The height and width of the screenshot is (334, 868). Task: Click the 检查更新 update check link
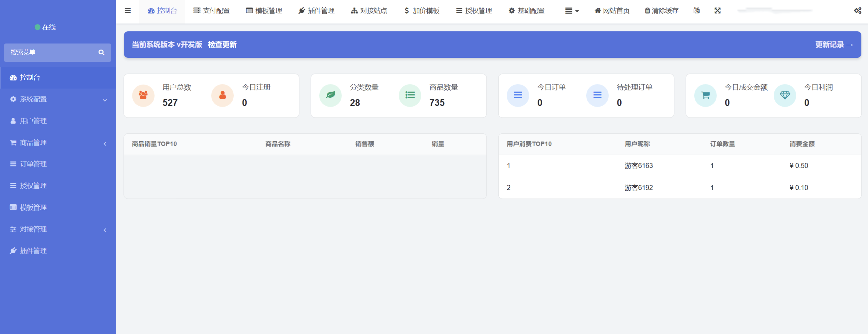[222, 44]
